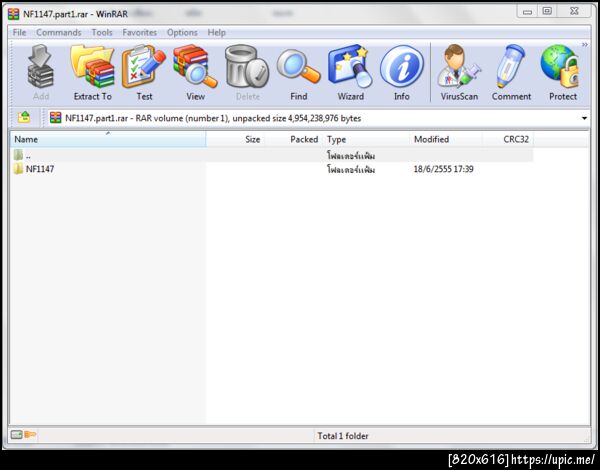
Task: Click the Delete trash icon
Action: click(x=247, y=72)
